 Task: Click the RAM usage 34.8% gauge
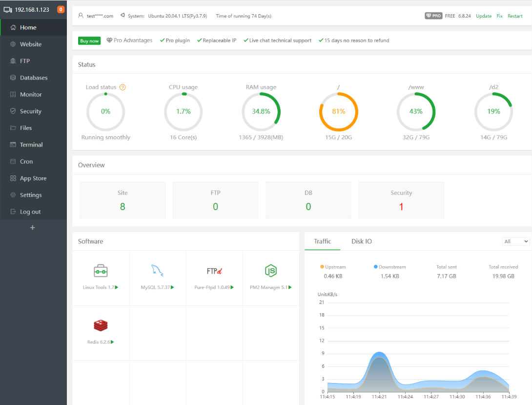point(261,112)
